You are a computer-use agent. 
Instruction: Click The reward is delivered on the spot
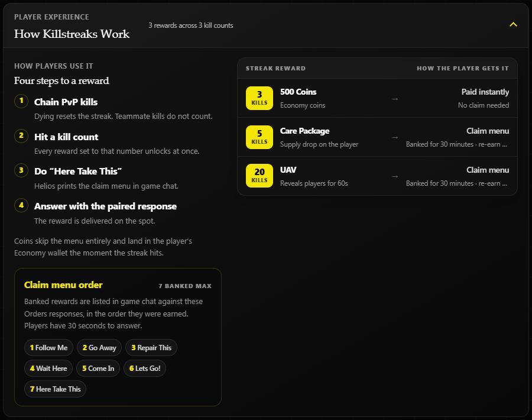click(x=95, y=221)
